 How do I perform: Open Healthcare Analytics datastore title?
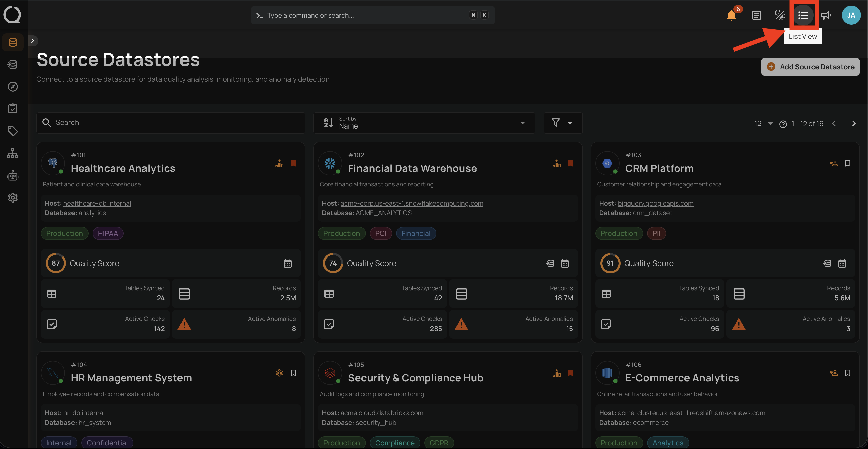(x=123, y=168)
